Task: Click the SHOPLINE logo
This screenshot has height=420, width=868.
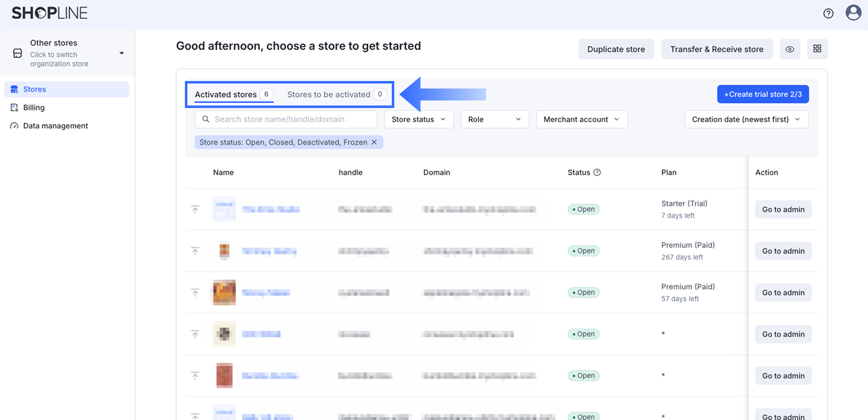Action: pos(49,13)
